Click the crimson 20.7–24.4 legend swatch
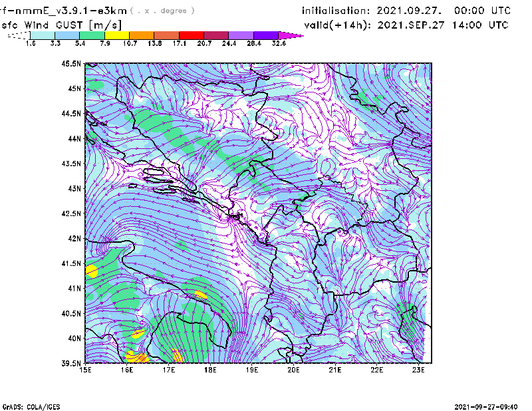The image size is (532, 411). pyautogui.click(x=216, y=35)
